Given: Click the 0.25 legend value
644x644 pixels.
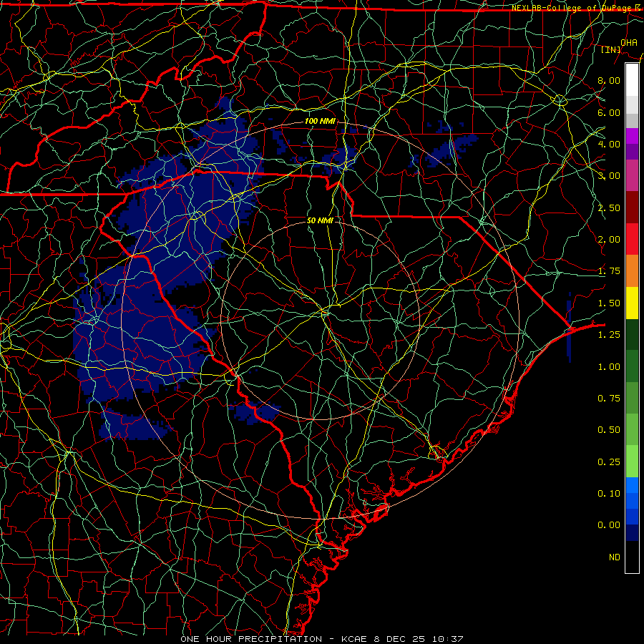Looking at the screenshot, I should pos(609,462).
